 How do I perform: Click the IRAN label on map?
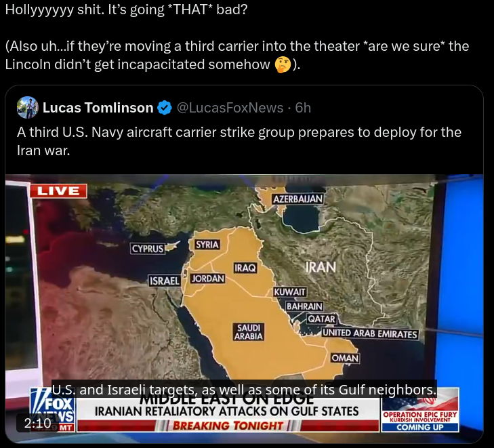321,267
